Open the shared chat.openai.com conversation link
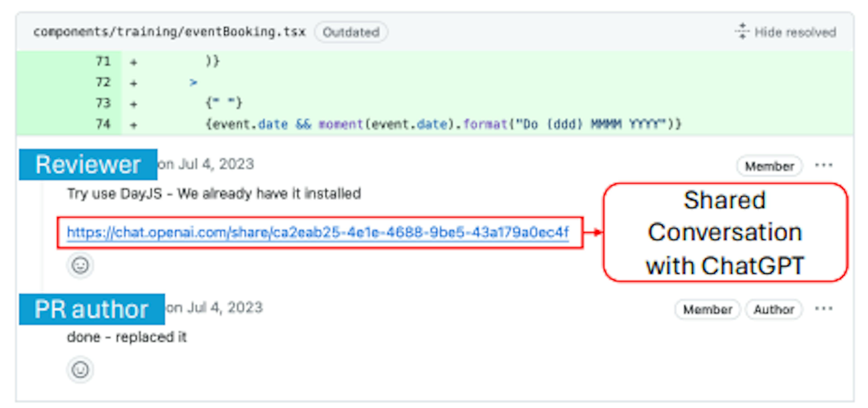 pyautogui.click(x=318, y=233)
